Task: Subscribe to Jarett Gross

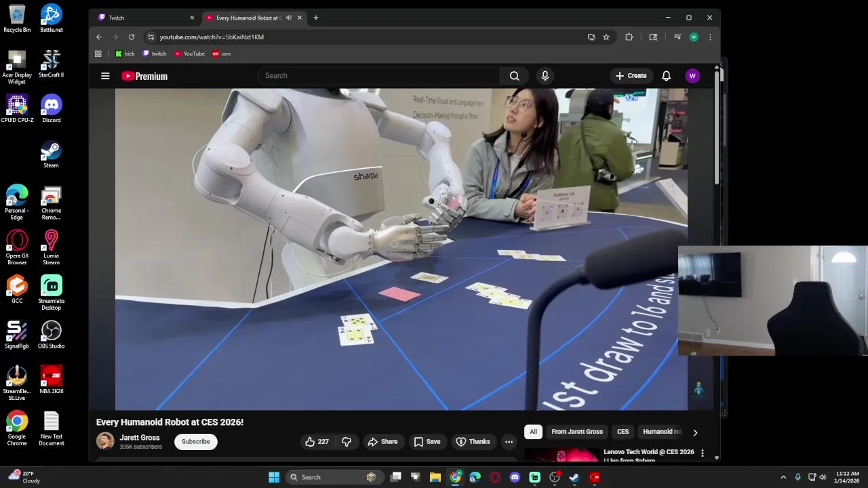Action: 195,442
